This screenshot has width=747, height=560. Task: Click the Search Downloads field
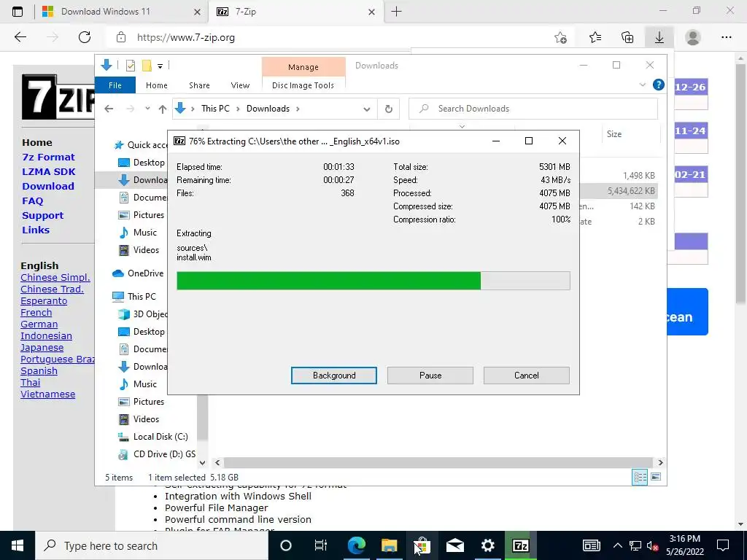[533, 109]
